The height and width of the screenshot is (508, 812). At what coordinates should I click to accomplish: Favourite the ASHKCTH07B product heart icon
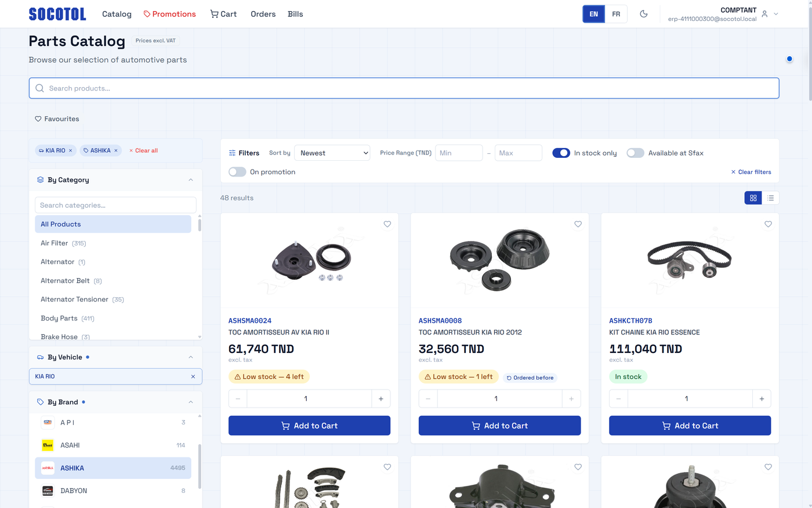tap(768, 224)
